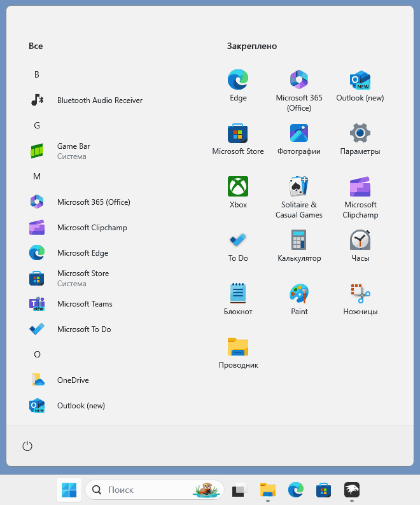Open the Фотографии app

299,139
